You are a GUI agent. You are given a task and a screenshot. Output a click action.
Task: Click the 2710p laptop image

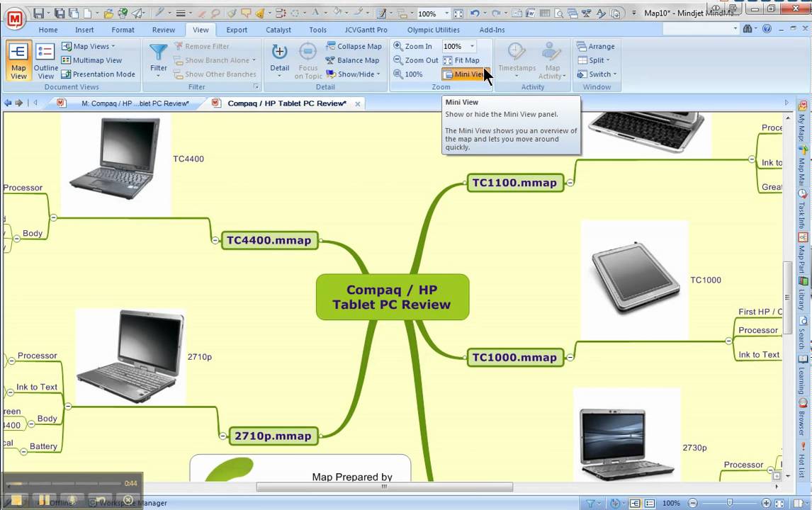(x=130, y=356)
